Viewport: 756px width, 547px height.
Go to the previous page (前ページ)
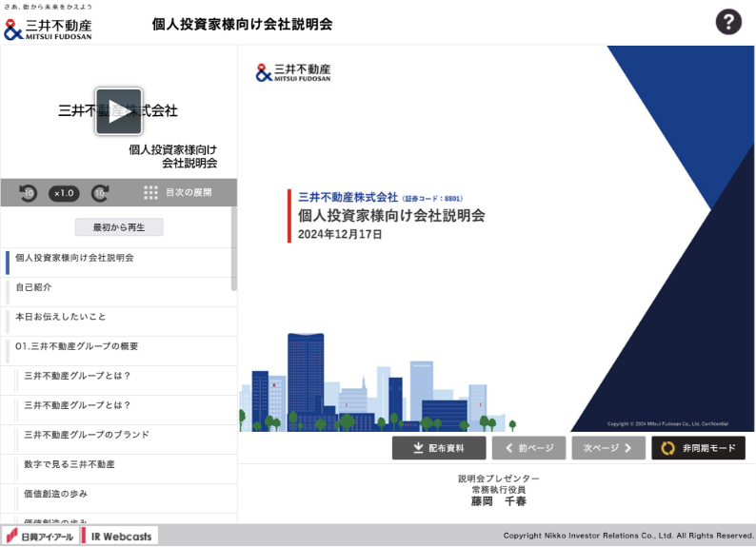point(528,448)
